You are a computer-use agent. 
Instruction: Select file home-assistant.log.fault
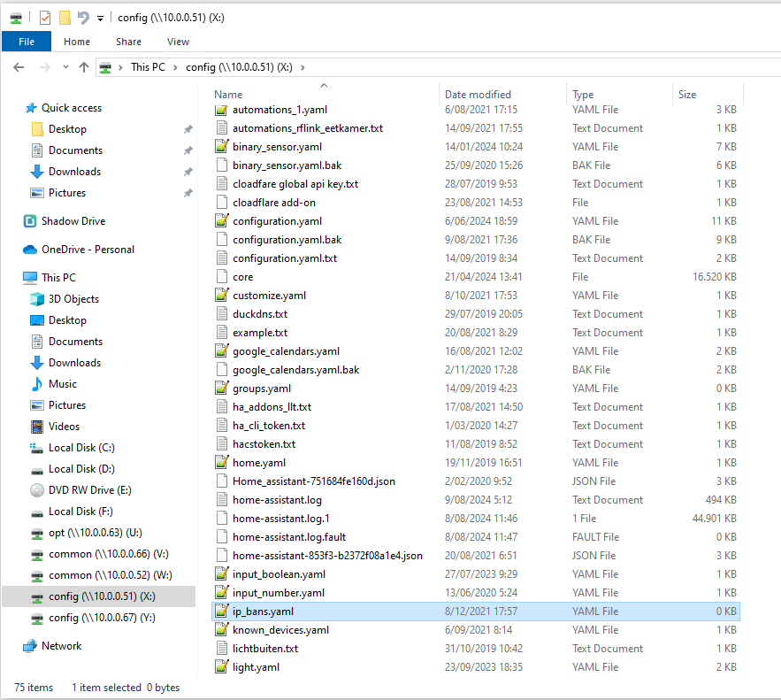pos(289,537)
